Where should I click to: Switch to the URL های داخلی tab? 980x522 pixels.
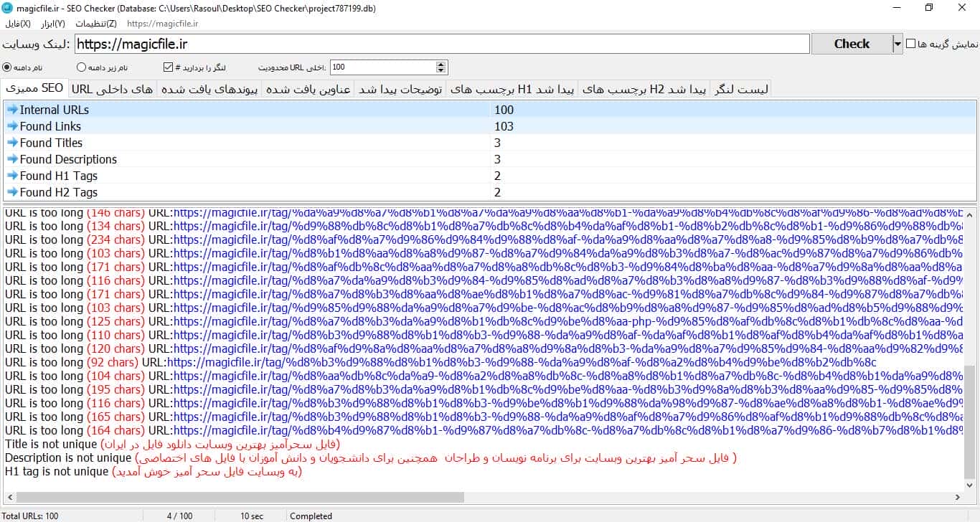coord(112,89)
